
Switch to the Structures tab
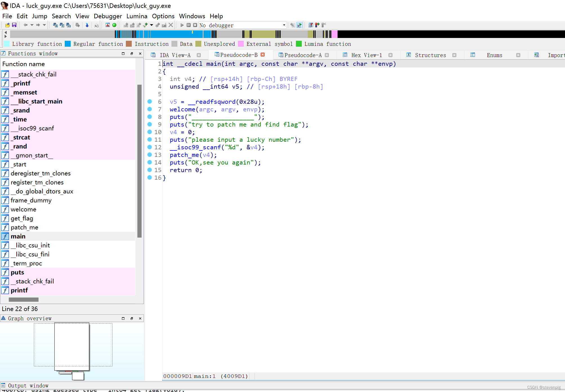tap(430, 55)
